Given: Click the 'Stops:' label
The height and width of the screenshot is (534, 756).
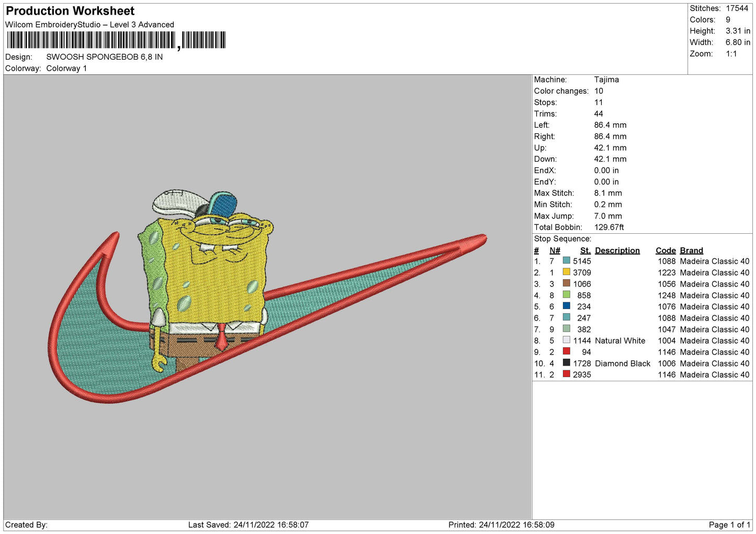Looking at the screenshot, I should coord(545,103).
